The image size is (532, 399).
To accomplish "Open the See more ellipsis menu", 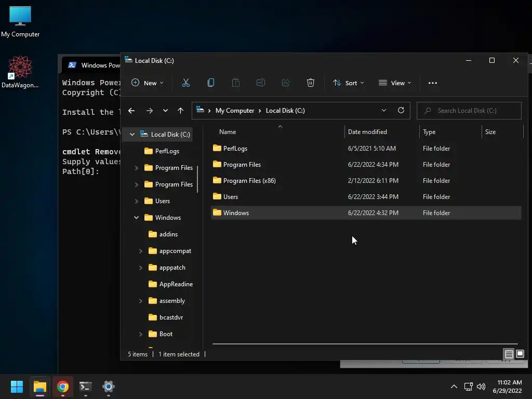I will point(433,83).
